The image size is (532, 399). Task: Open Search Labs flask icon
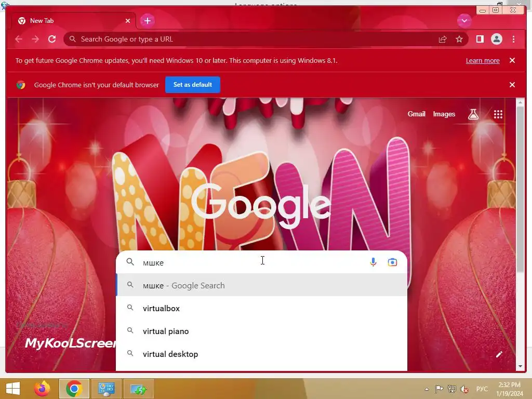coord(473,114)
